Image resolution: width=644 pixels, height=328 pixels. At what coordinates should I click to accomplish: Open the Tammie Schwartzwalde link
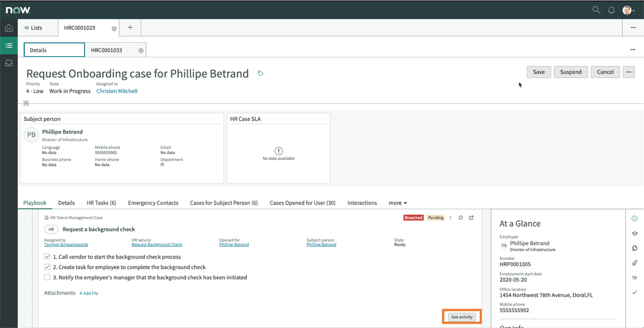(x=66, y=245)
